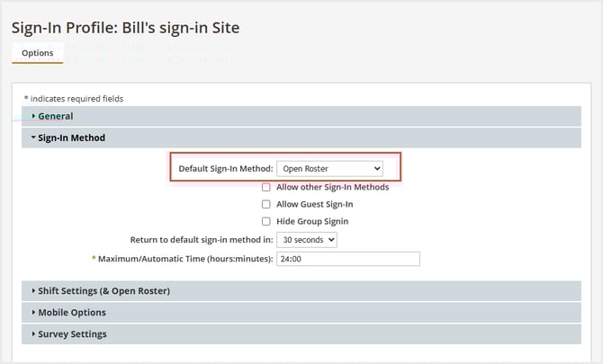Expand the Mobile Options section title
The height and width of the screenshot is (364, 603).
click(72, 313)
